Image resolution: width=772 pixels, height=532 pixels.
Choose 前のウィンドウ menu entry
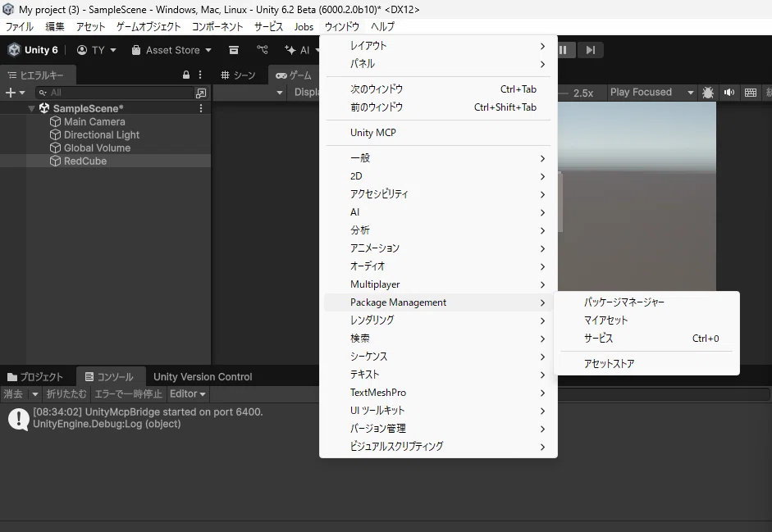pyautogui.click(x=438, y=107)
